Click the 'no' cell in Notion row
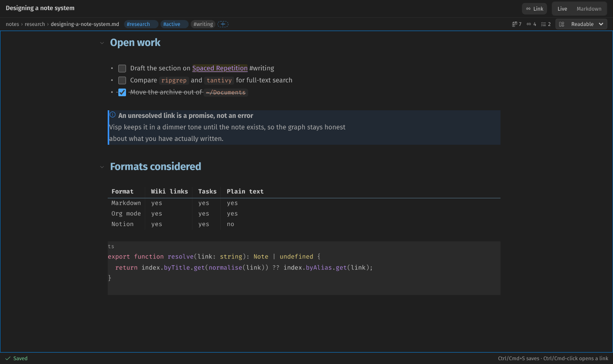This screenshot has height=364, width=613. click(x=230, y=224)
